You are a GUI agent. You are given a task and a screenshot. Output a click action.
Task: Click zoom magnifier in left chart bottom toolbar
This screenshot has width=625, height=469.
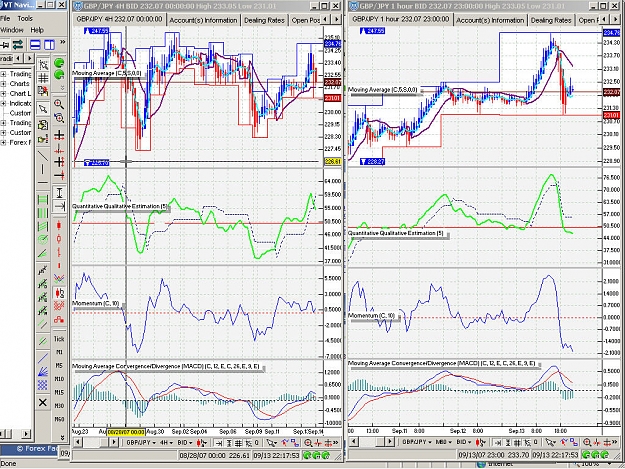[x=308, y=442]
